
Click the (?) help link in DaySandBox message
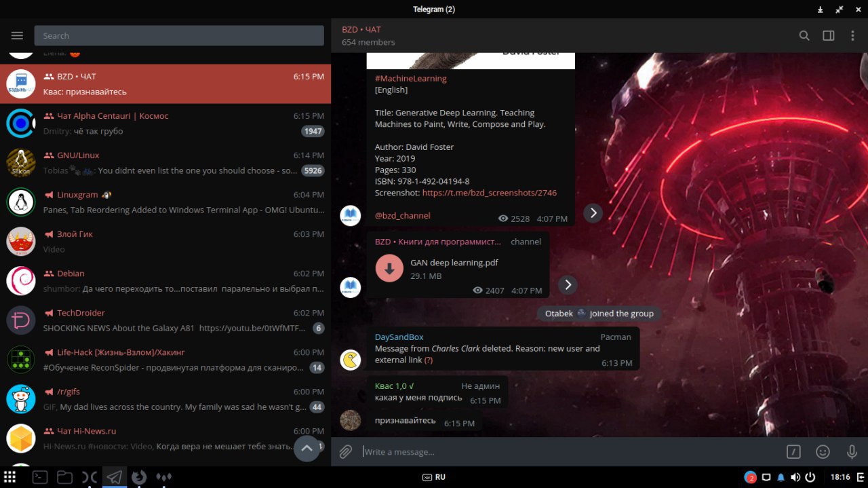pos(429,360)
